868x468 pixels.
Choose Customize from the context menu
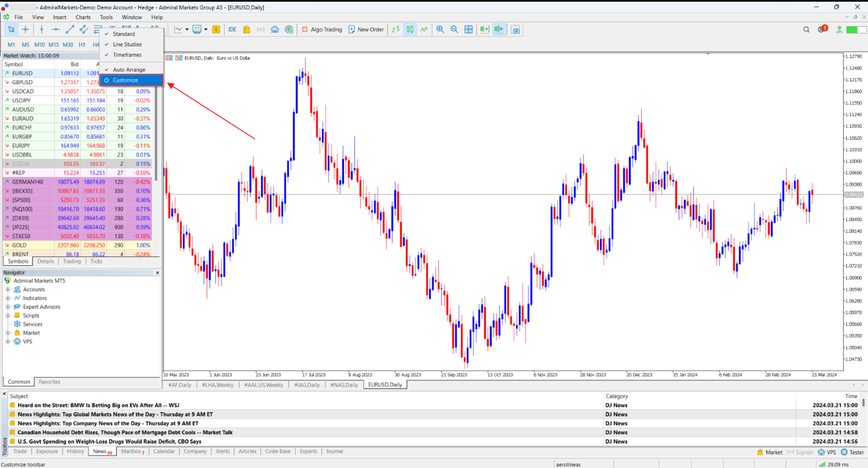131,80
